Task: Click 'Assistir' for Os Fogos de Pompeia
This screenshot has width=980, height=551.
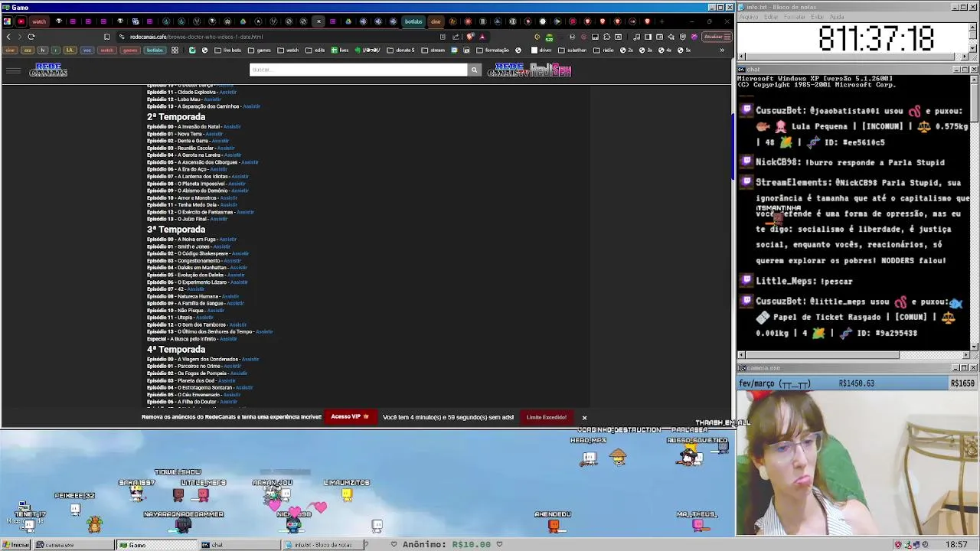Action: (239, 373)
